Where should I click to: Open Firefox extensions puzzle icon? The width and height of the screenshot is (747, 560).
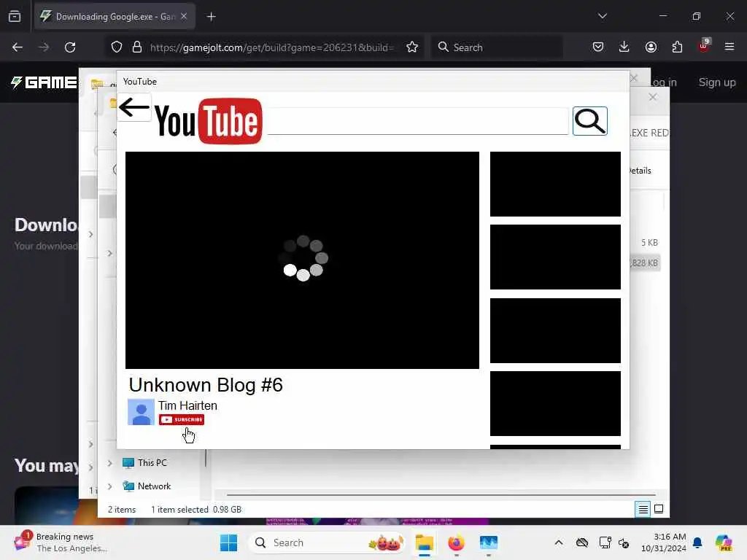[677, 47]
